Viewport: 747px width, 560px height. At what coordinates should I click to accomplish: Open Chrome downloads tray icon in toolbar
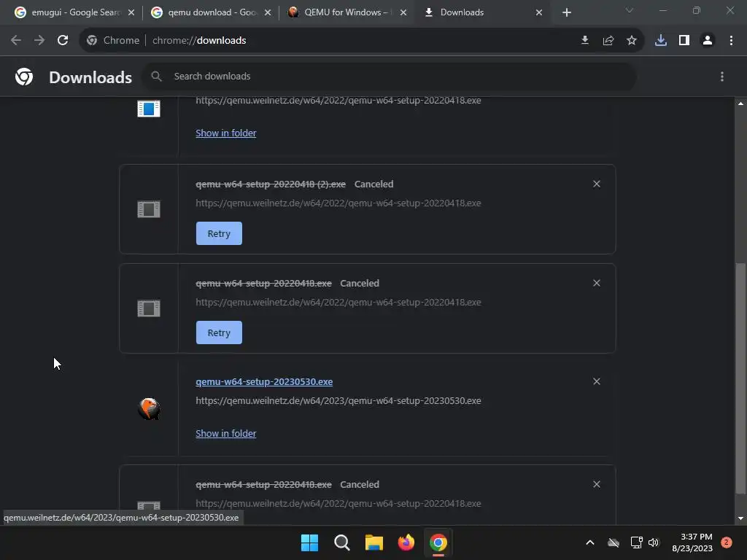[661, 41]
